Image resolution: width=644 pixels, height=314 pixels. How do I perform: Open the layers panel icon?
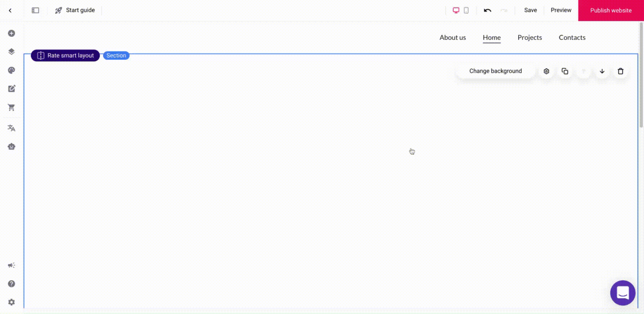[11, 52]
